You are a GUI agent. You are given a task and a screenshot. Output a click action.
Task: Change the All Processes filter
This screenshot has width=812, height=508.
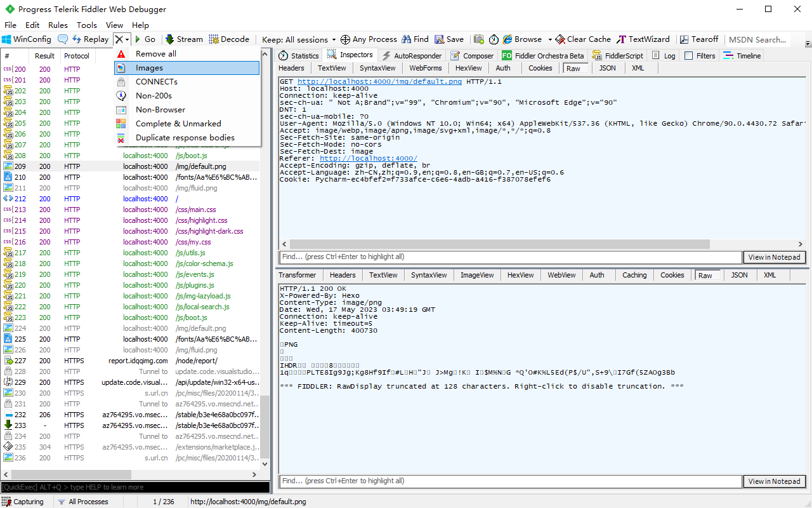[83, 502]
